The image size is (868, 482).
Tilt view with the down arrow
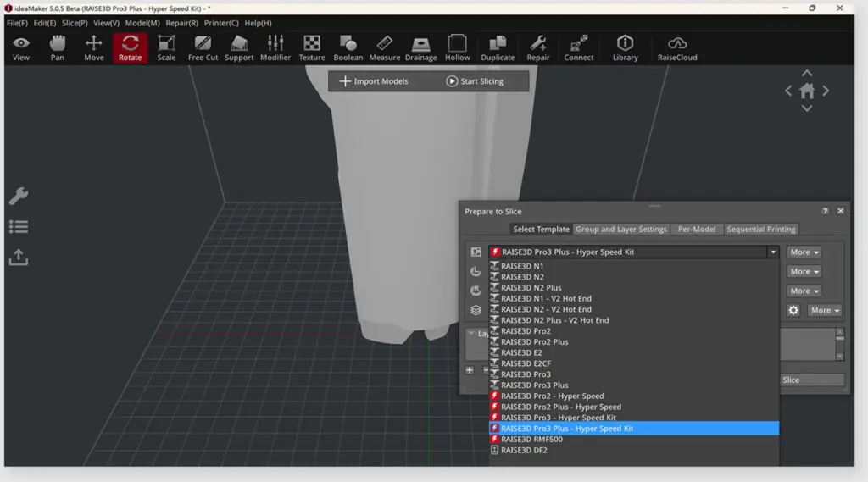[x=807, y=108]
